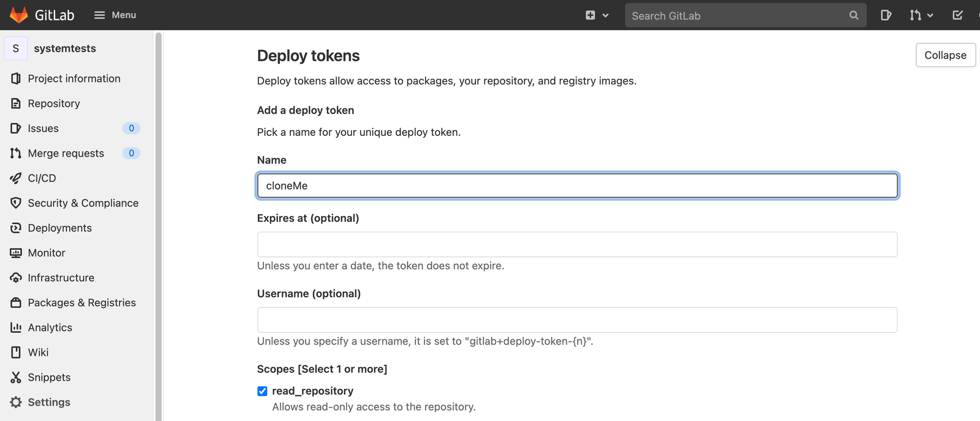Click the Settings gear icon in sidebar
This screenshot has height=421, width=980.
(x=16, y=402)
